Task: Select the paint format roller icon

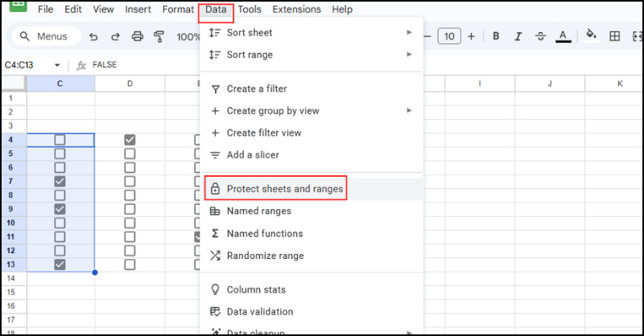Action: pos(159,36)
